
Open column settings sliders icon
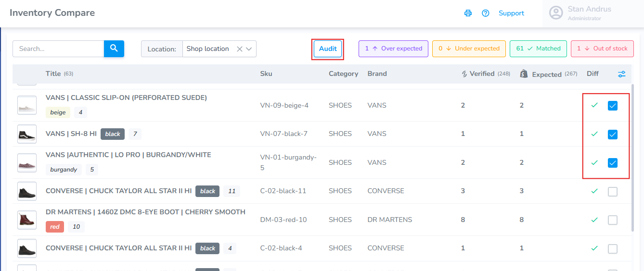(x=622, y=74)
